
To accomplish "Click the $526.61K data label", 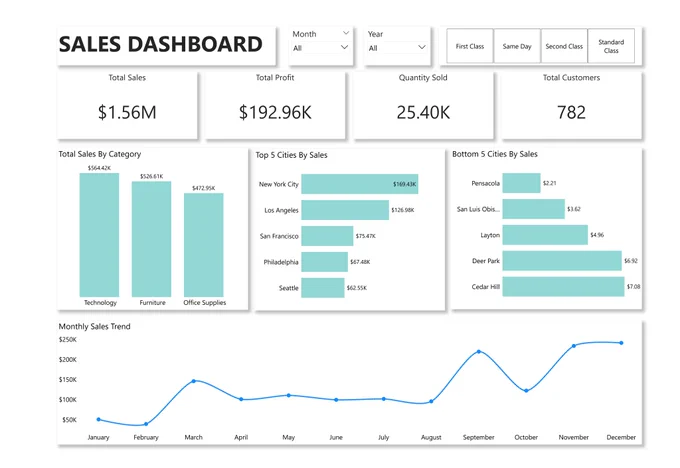I will tap(151, 176).
